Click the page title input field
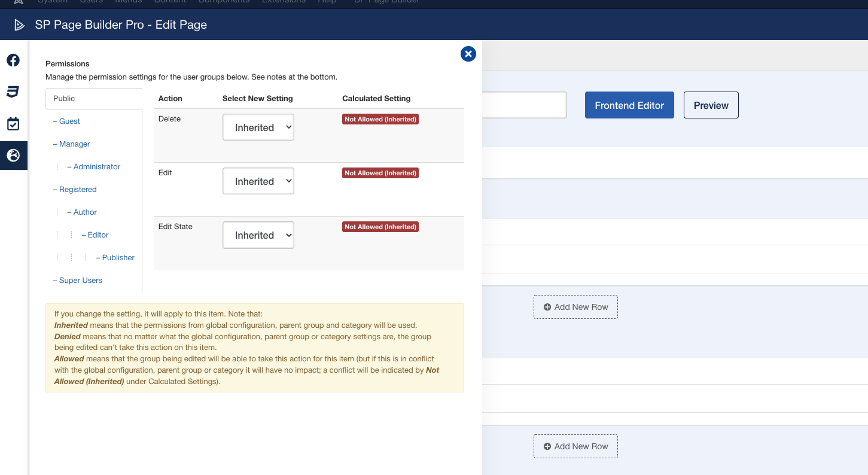868x475 pixels. pos(524,105)
